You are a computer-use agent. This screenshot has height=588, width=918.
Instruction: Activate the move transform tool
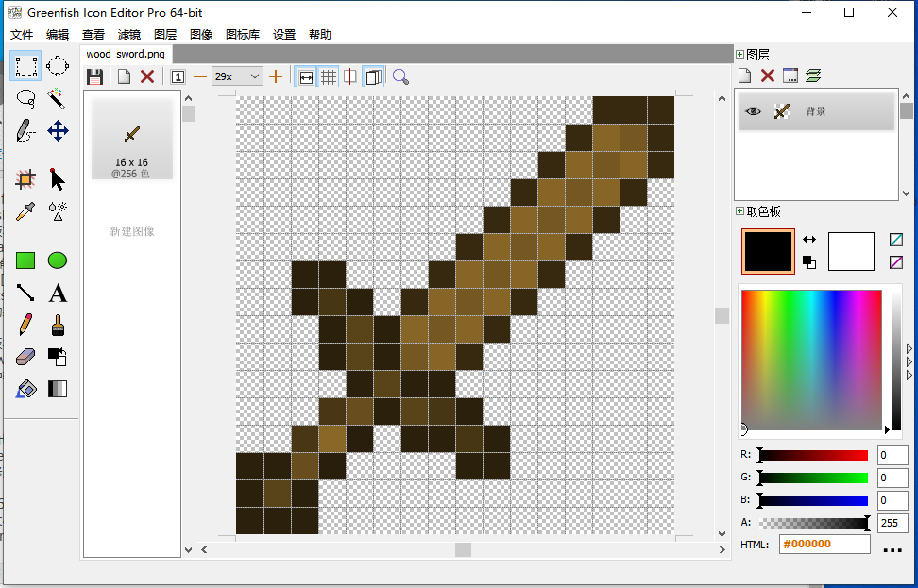pyautogui.click(x=58, y=130)
